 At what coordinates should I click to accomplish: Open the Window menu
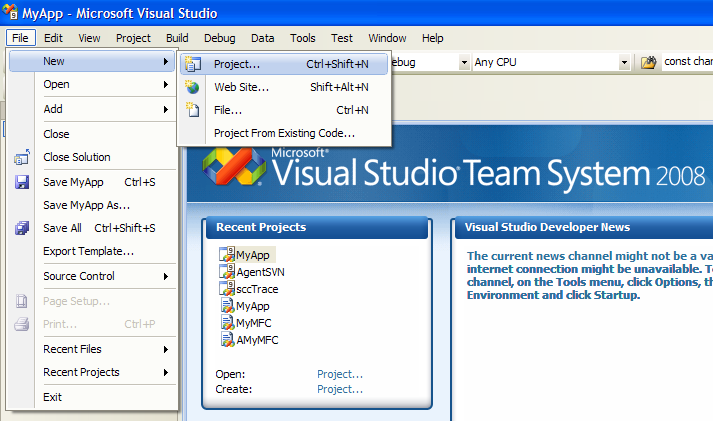387,38
